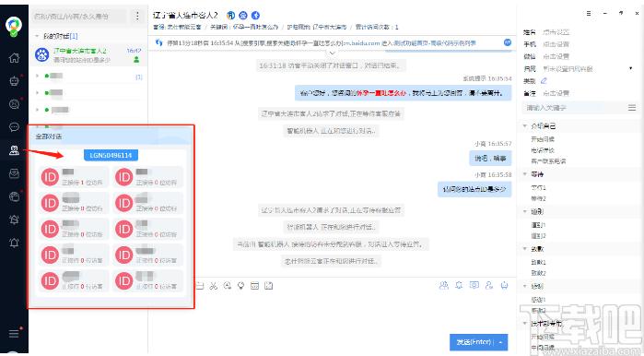Click the blue Send (Enter) button

[x=474, y=342]
